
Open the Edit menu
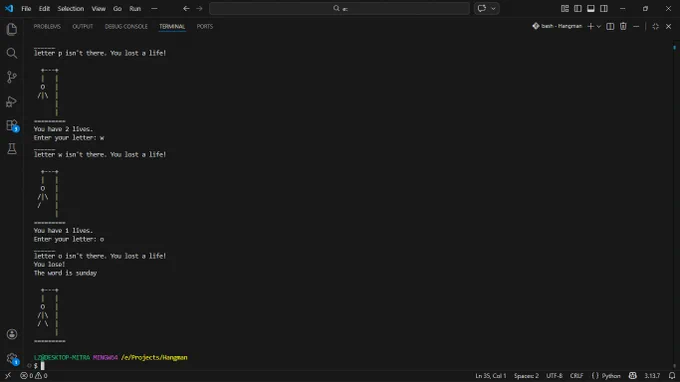44,8
